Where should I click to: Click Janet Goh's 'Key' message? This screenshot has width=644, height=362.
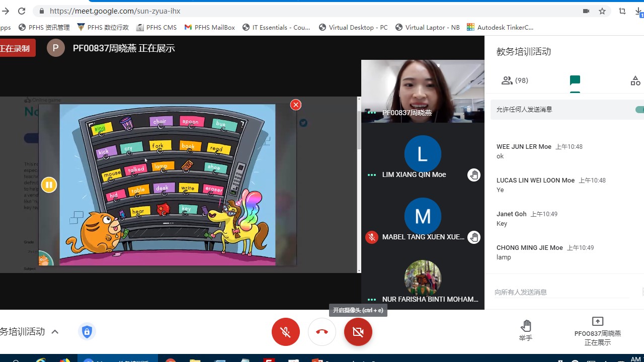502,224
